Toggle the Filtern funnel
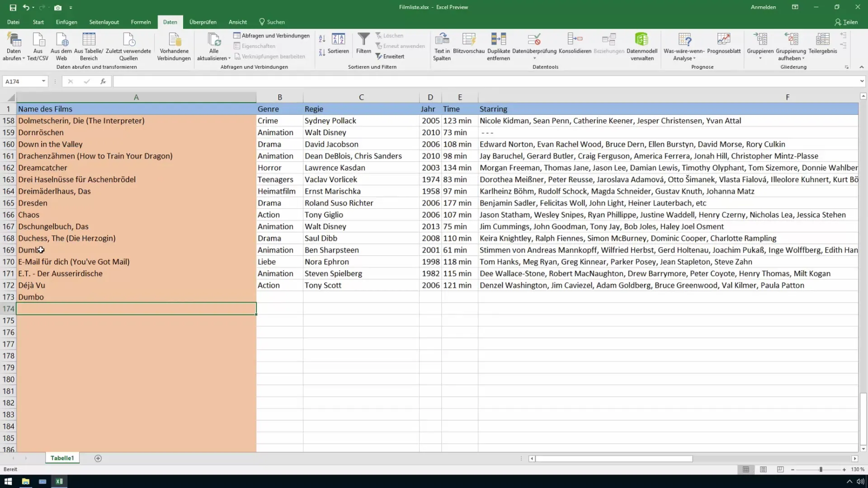This screenshot has height=488, width=868. point(363,44)
